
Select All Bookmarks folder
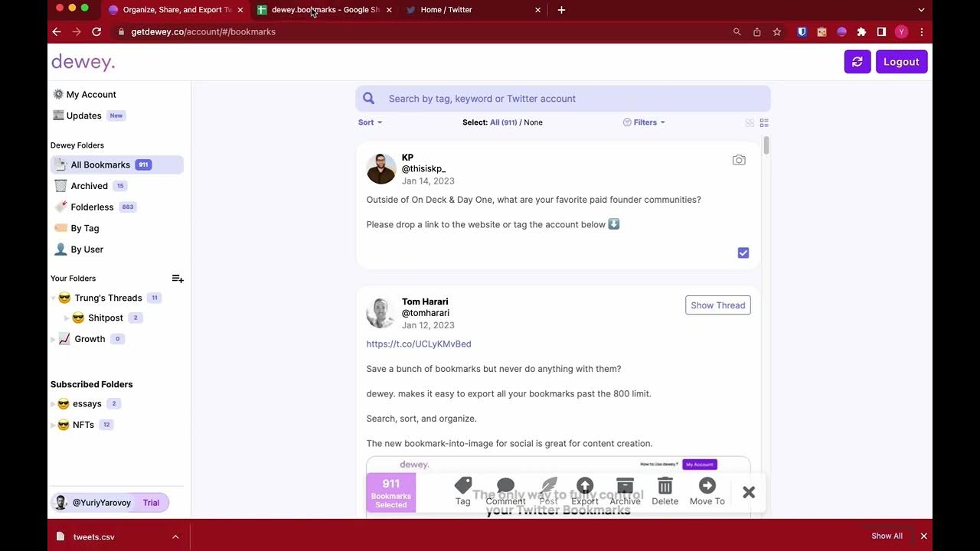tap(117, 165)
